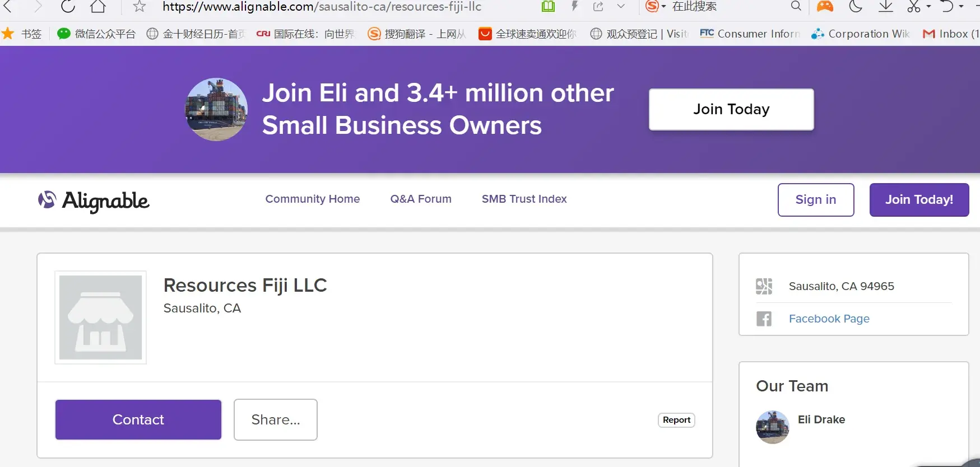Open the Facebook Page link
980x467 pixels.
pos(829,319)
